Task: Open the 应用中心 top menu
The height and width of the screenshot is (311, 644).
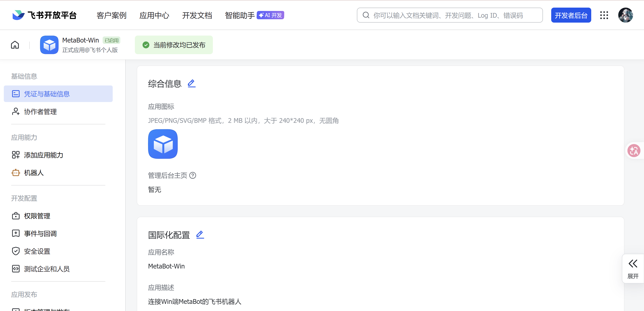Action: [x=154, y=15]
